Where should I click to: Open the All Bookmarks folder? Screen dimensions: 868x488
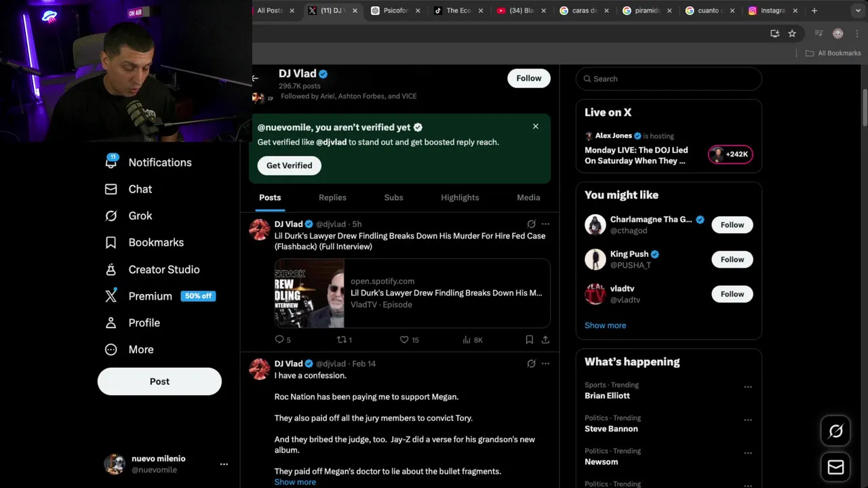tap(833, 53)
